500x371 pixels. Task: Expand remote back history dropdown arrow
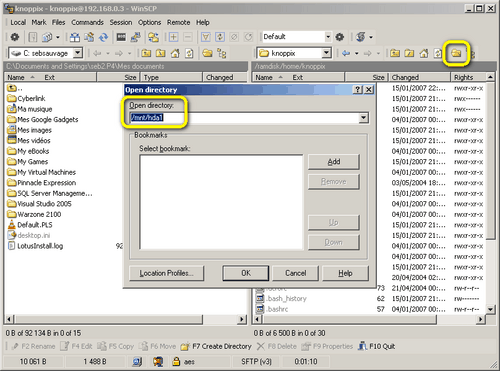[x=356, y=53]
